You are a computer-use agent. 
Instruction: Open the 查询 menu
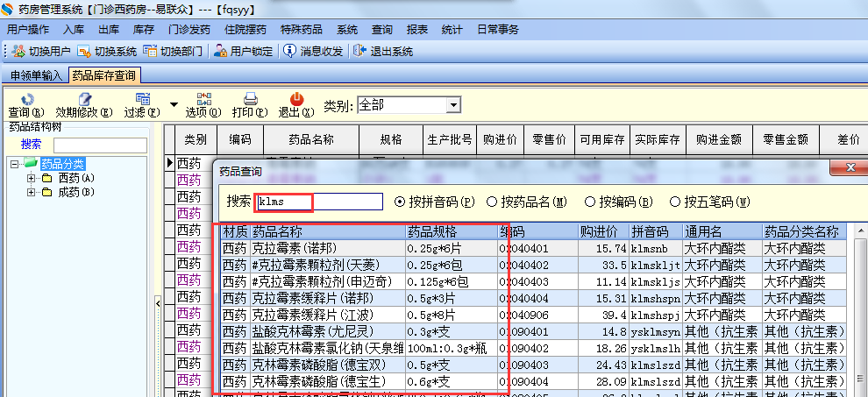[382, 30]
